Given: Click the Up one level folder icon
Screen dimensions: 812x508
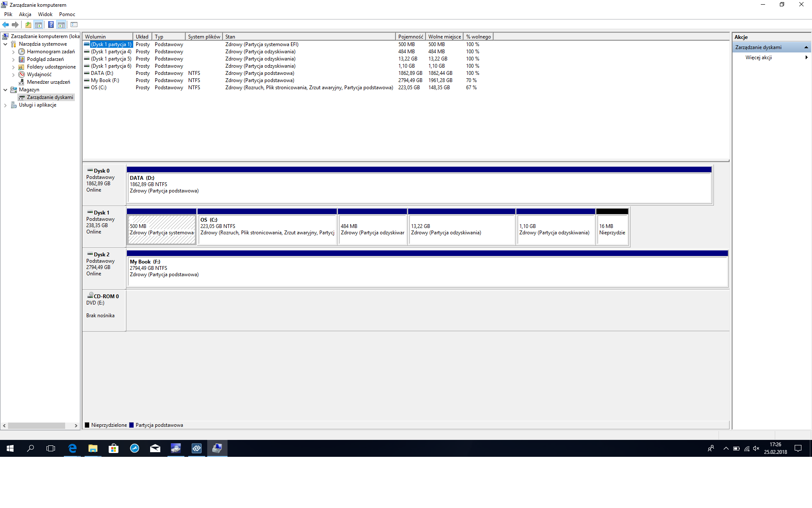Looking at the screenshot, I should click(x=28, y=25).
